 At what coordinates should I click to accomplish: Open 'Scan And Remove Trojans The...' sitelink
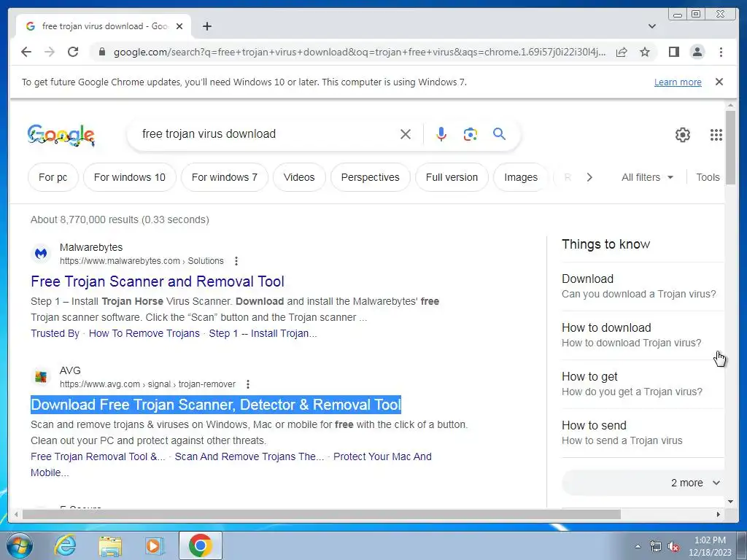pos(249,456)
